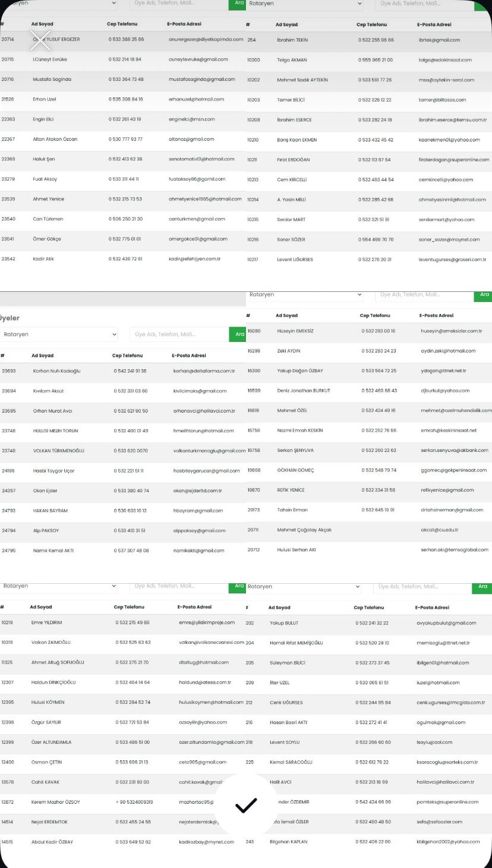The width and height of the screenshot is (492, 868).
Task: Select Kerem Mazhar ÖZSOY's phone number
Action: click(134, 802)
